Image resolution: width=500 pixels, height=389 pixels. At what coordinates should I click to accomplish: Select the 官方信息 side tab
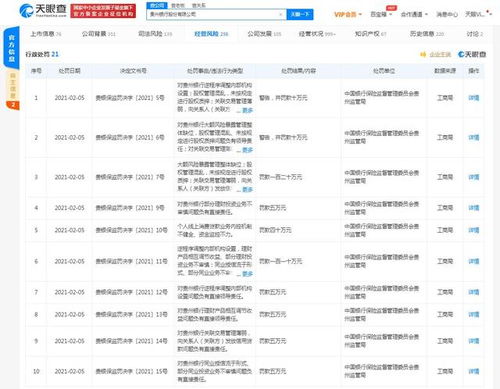click(x=11, y=49)
